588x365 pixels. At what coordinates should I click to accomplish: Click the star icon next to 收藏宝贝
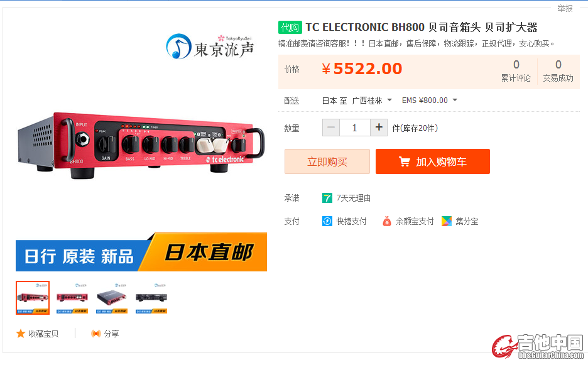[x=21, y=334]
